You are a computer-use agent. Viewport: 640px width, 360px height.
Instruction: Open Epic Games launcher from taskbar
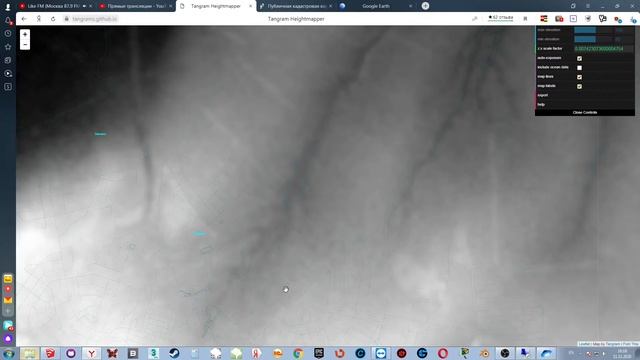[319, 353]
